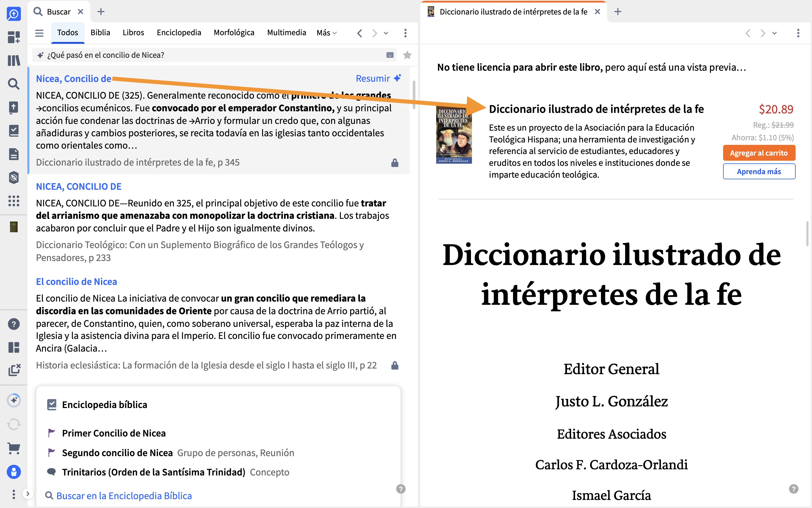Open the Search panel hamburger menu
The image size is (812, 508).
pos(39,33)
